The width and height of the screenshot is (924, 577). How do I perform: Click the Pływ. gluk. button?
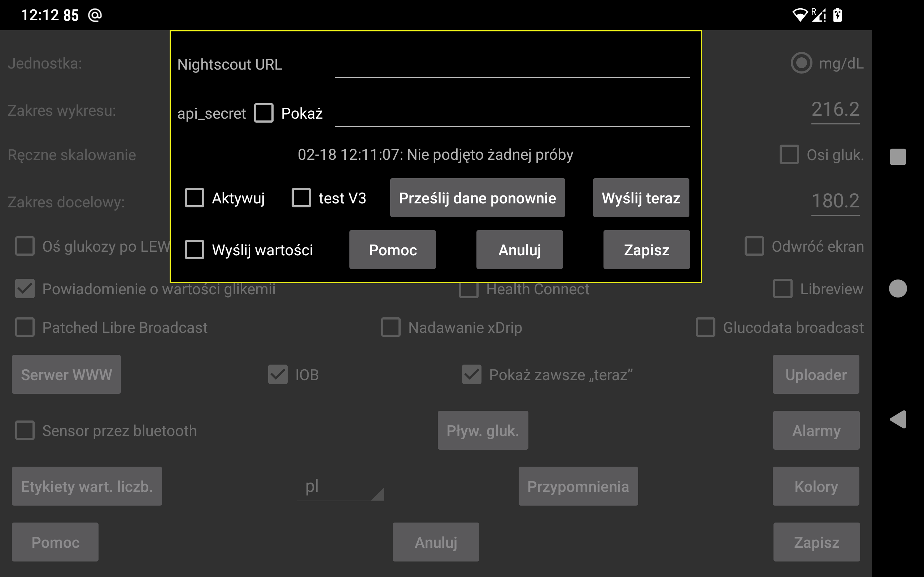pyautogui.click(x=482, y=431)
